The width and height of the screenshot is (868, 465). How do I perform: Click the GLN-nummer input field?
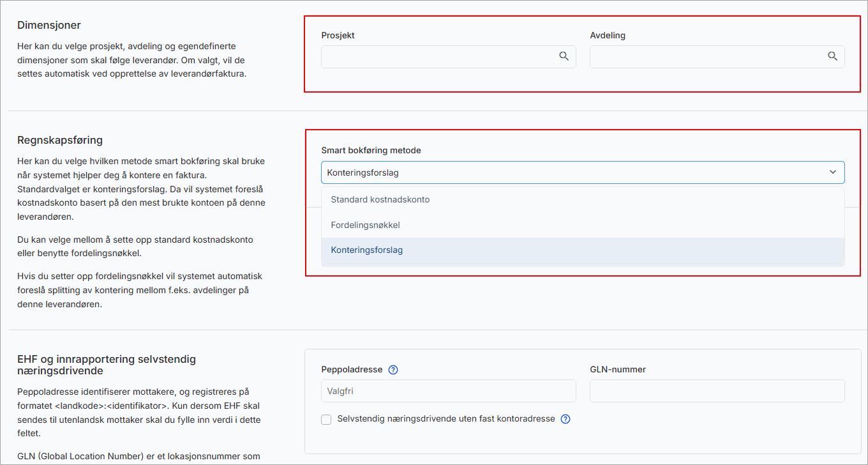click(x=717, y=391)
